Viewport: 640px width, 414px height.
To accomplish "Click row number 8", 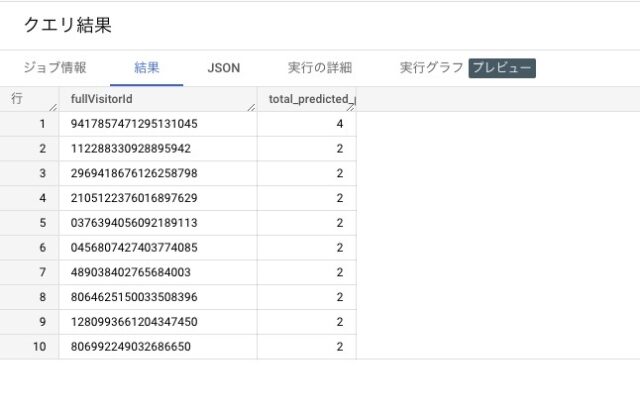I will click(42, 297).
